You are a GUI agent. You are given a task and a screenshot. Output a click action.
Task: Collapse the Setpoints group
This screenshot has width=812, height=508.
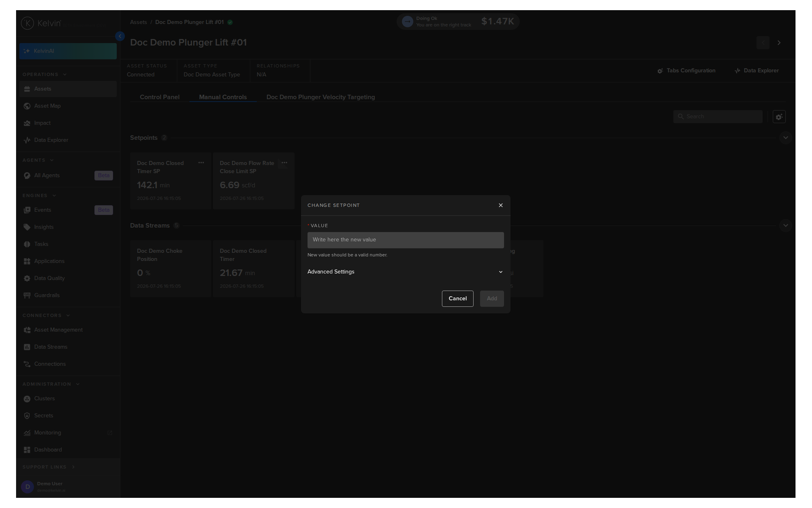pyautogui.click(x=785, y=138)
